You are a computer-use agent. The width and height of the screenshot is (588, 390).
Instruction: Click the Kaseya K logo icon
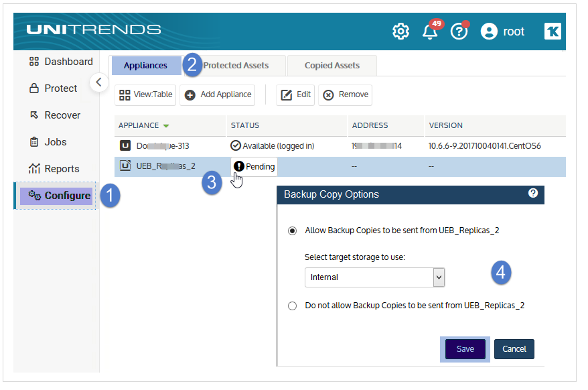click(x=553, y=31)
